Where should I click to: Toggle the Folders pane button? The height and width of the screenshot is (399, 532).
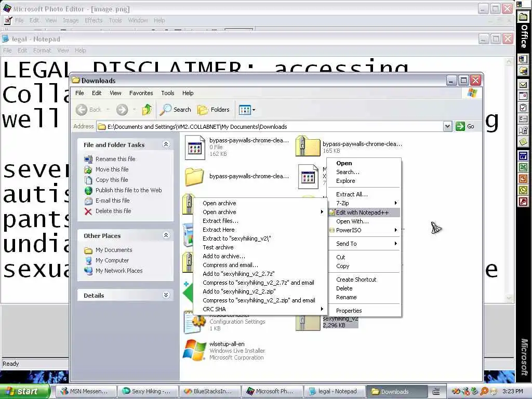tap(214, 110)
